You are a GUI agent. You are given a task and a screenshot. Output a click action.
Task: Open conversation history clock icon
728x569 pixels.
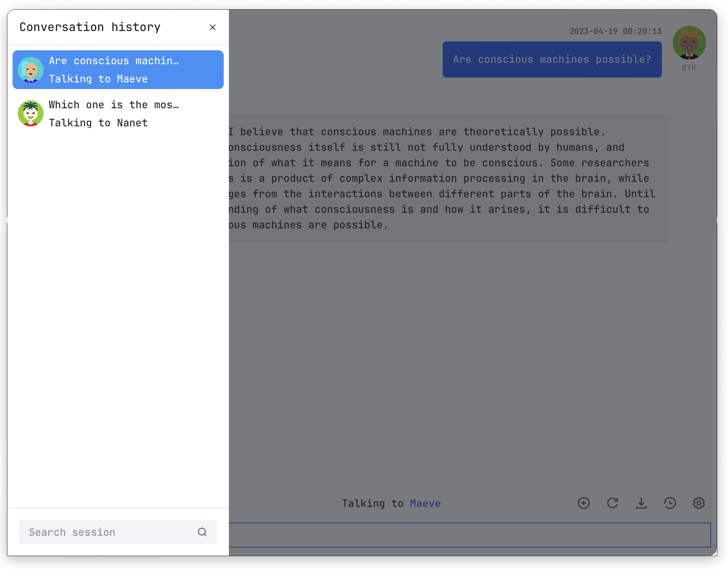[x=670, y=503]
